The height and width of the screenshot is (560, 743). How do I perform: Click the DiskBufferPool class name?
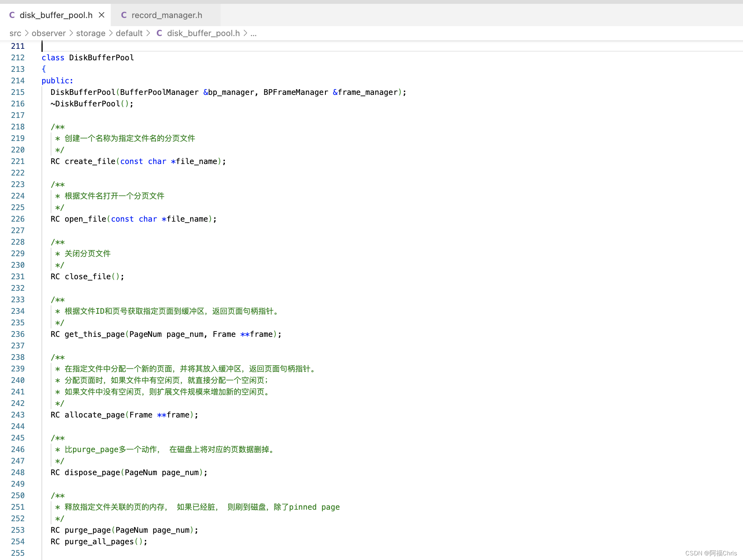pyautogui.click(x=101, y=58)
